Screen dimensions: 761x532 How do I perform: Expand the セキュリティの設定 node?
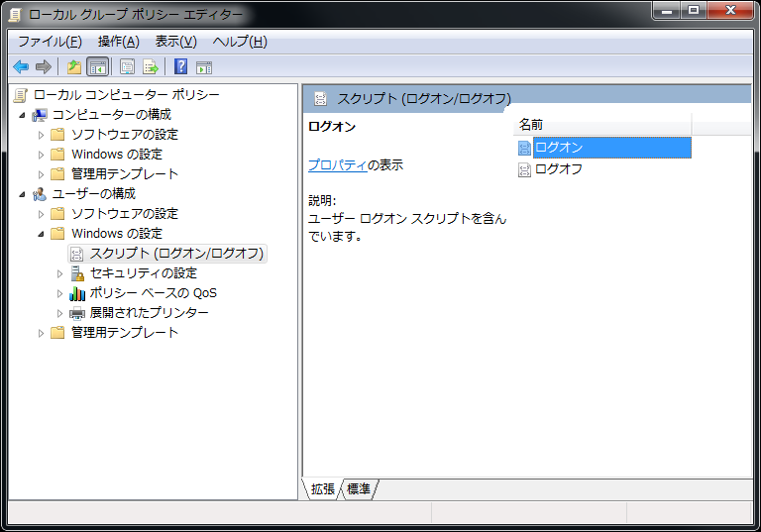tap(59, 273)
